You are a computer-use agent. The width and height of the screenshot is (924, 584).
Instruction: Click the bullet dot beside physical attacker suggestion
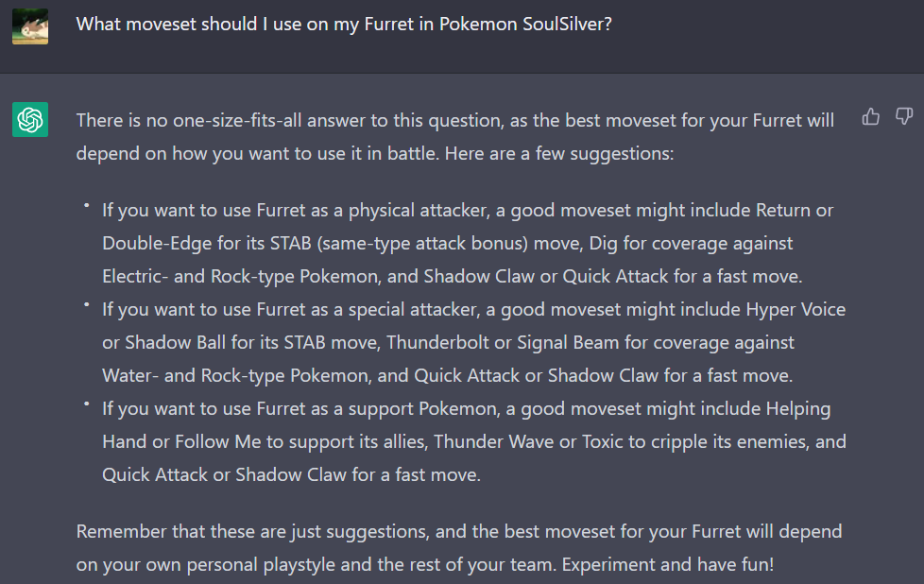point(87,206)
